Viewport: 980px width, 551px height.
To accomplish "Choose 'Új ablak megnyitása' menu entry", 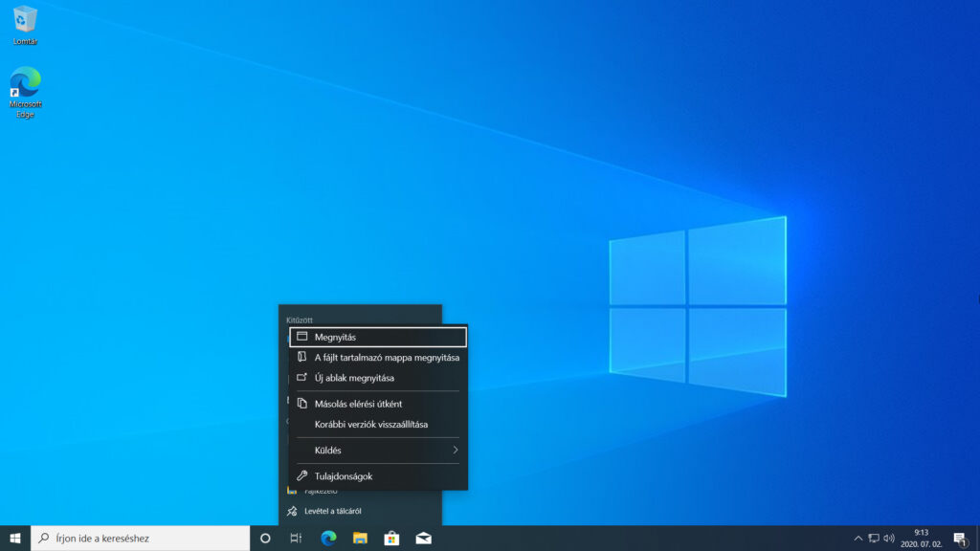I will point(378,378).
